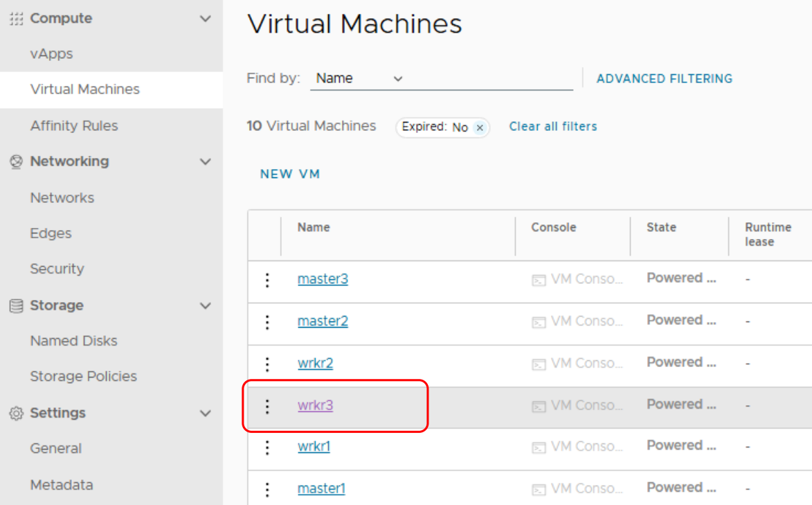Open VM Console for master2
This screenshot has height=505, width=812.
coord(577,322)
